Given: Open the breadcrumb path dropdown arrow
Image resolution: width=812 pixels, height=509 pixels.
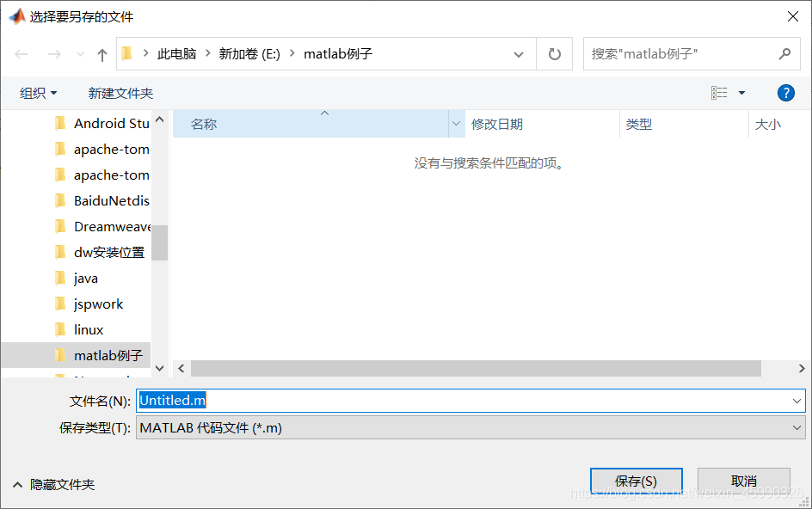Looking at the screenshot, I should 520,53.
